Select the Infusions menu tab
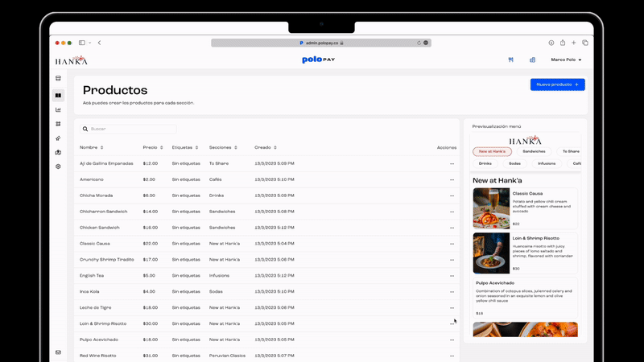 point(547,163)
